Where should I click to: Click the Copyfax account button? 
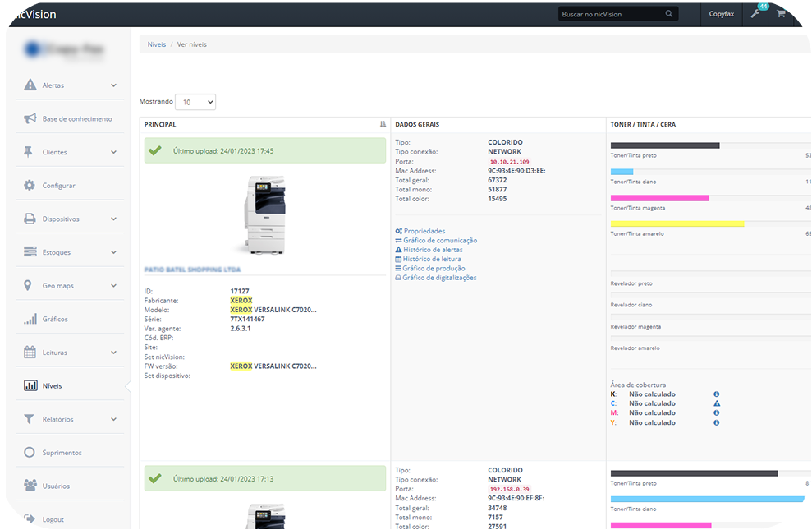pos(722,14)
